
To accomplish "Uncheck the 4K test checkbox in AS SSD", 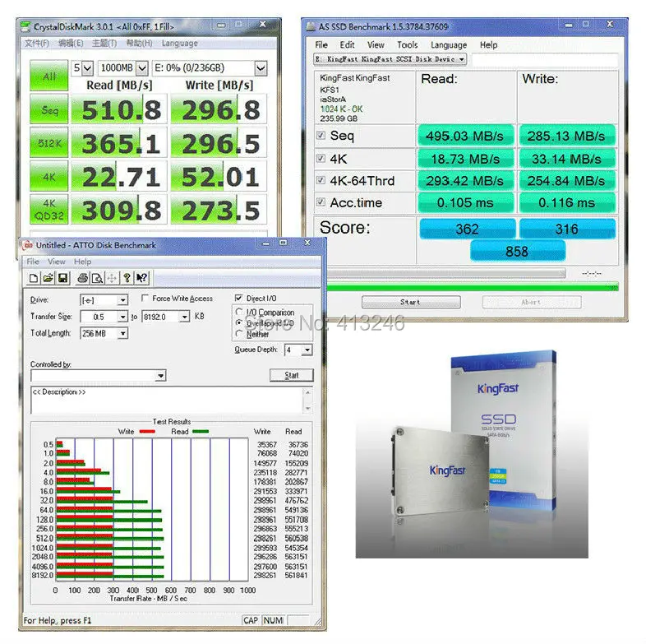I will [x=321, y=158].
